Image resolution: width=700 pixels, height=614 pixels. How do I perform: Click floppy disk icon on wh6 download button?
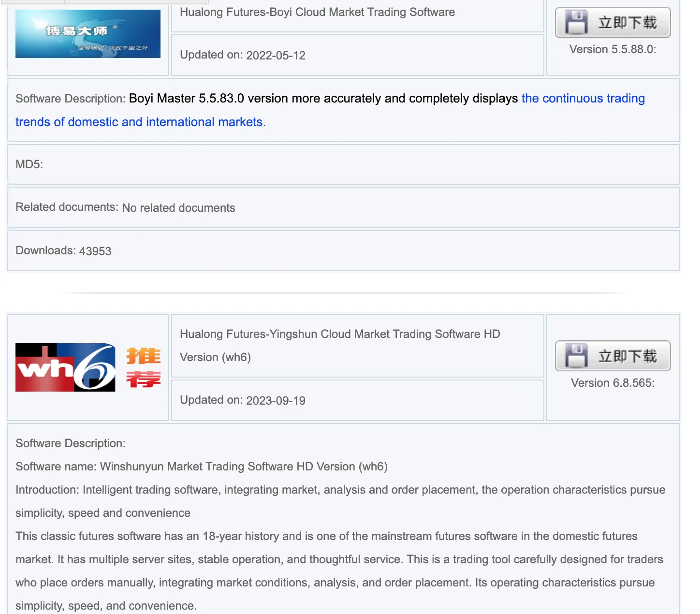click(x=576, y=356)
